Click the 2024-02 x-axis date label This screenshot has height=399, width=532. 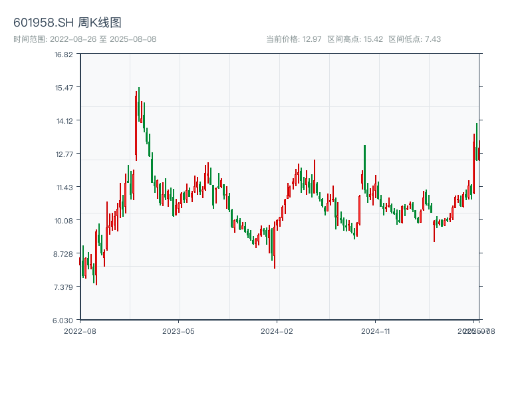tap(277, 331)
